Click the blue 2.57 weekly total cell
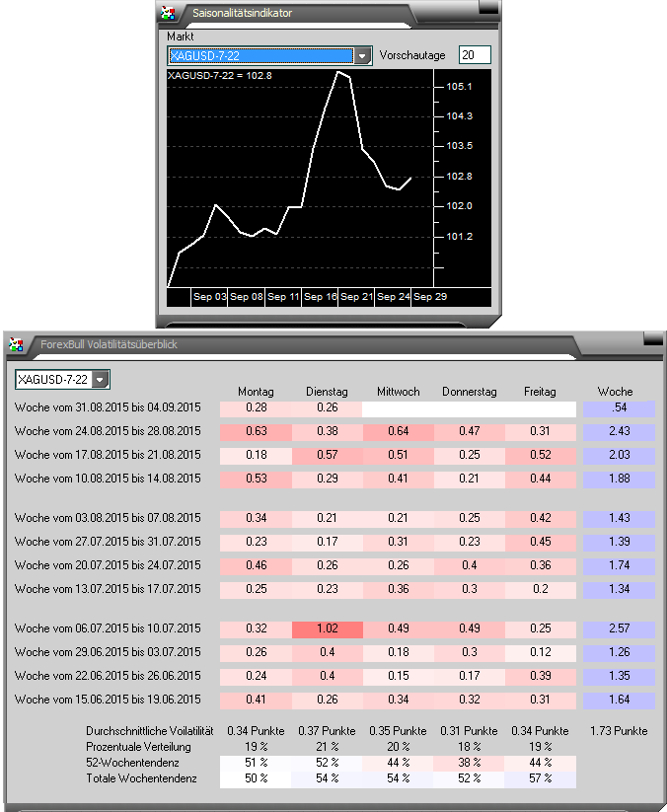The width and height of the screenshot is (667, 812). [x=619, y=628]
